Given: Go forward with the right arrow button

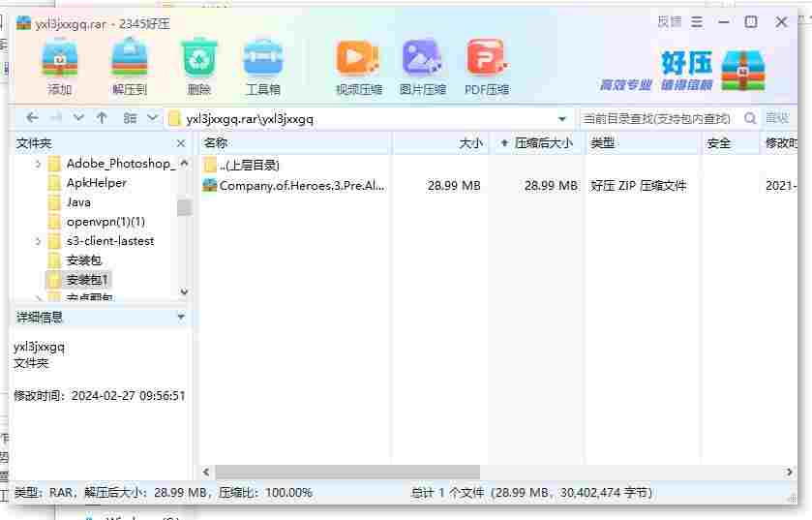Looking at the screenshot, I should coord(56,118).
